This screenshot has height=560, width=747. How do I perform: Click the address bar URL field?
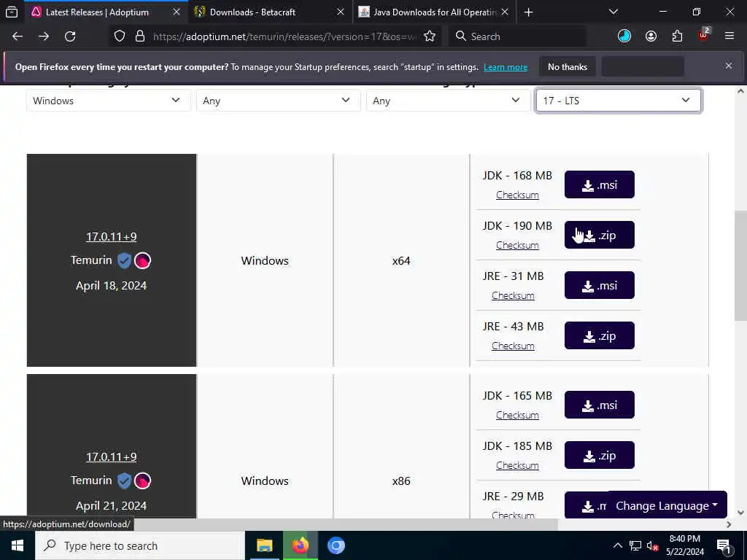(x=285, y=36)
